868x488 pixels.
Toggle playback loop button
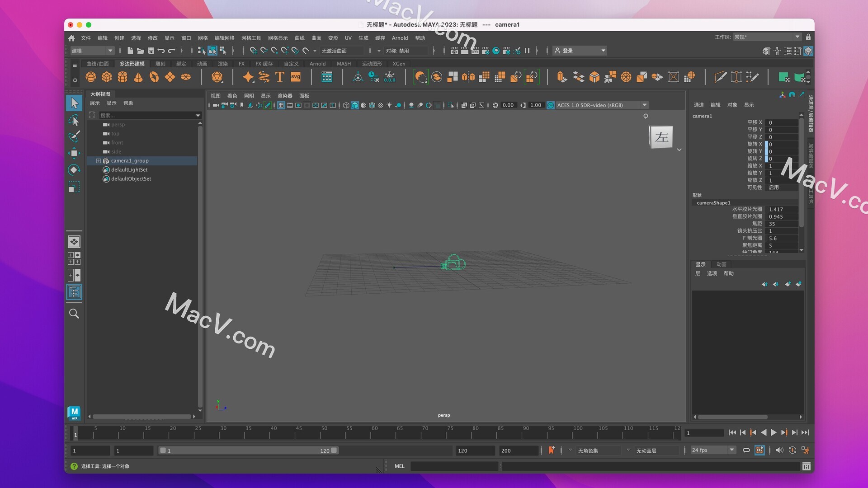pyautogui.click(x=746, y=450)
